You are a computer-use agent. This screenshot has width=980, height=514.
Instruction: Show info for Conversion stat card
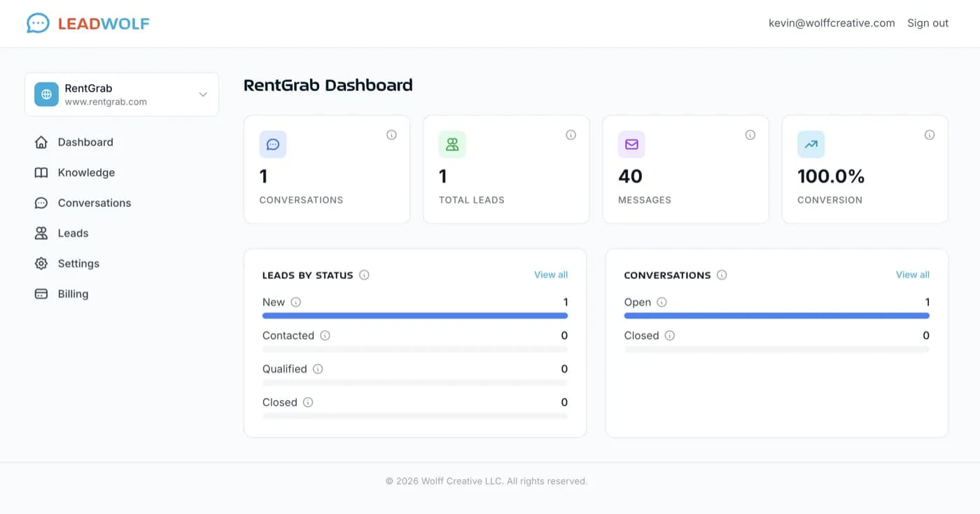point(930,135)
